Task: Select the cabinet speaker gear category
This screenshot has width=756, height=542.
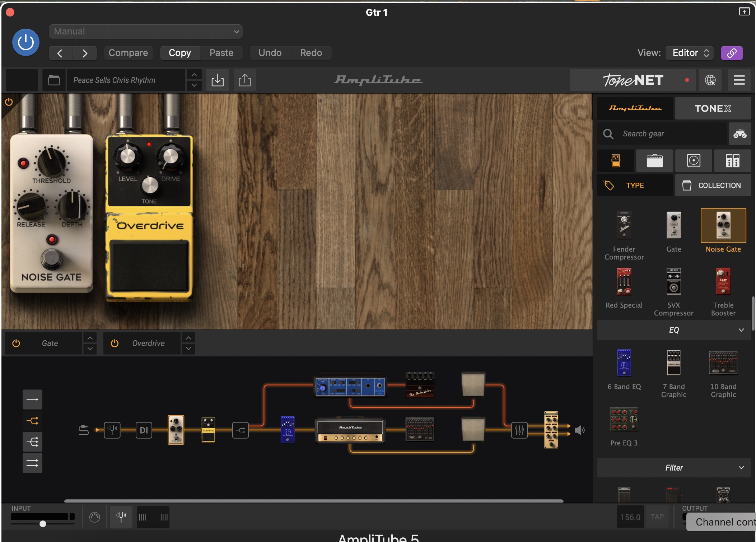Action: [x=694, y=161]
